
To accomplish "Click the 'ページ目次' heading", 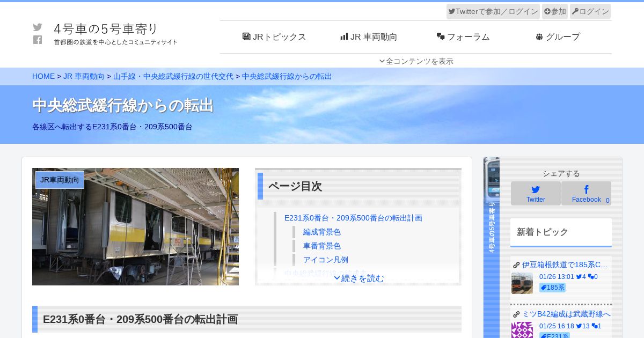I will coord(295,186).
